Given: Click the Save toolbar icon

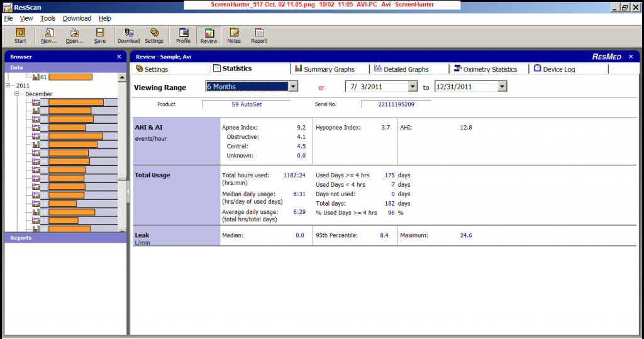Looking at the screenshot, I should click(x=100, y=35).
